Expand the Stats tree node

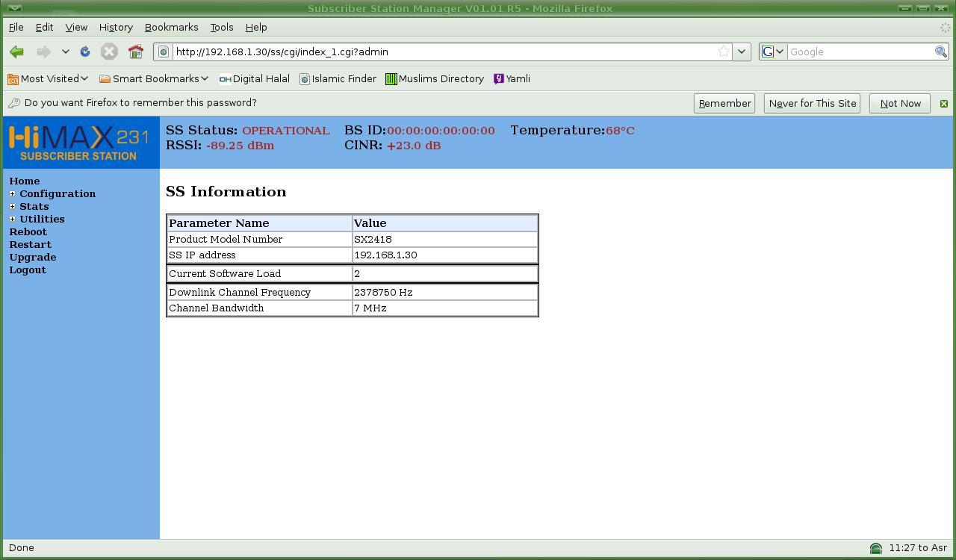click(12, 207)
